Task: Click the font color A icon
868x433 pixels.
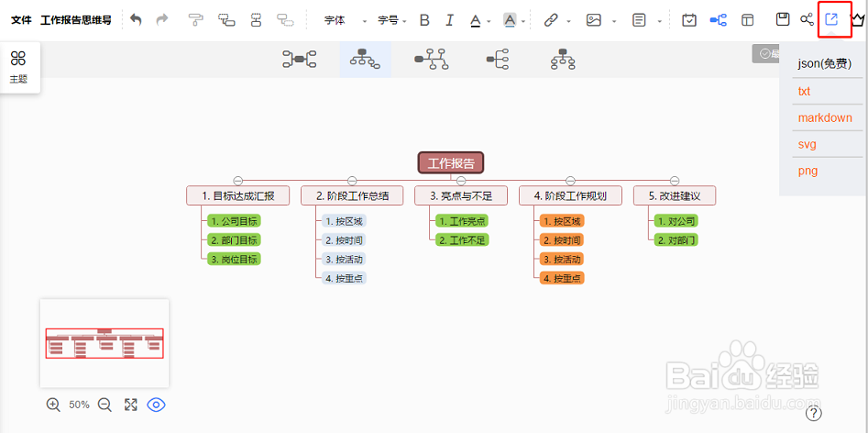Action: click(x=475, y=20)
